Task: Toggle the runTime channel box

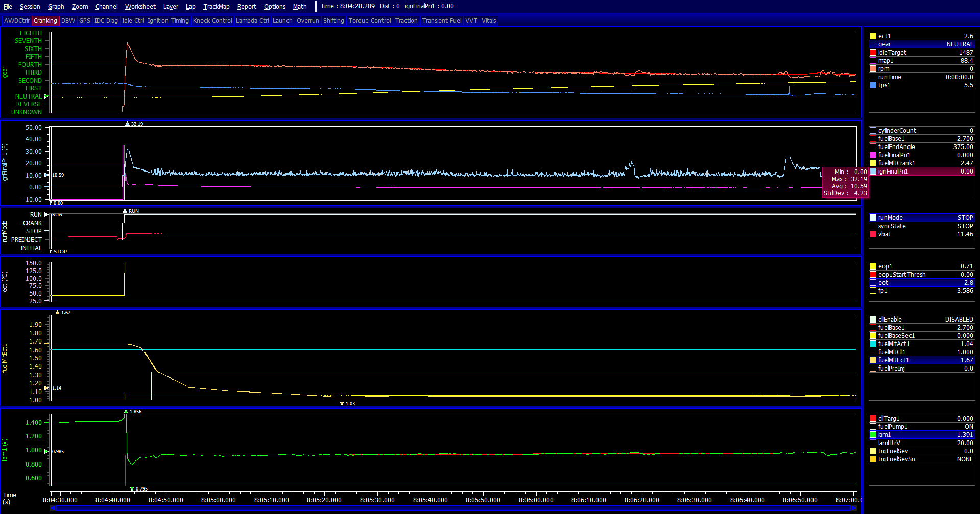Action: pyautogui.click(x=873, y=77)
